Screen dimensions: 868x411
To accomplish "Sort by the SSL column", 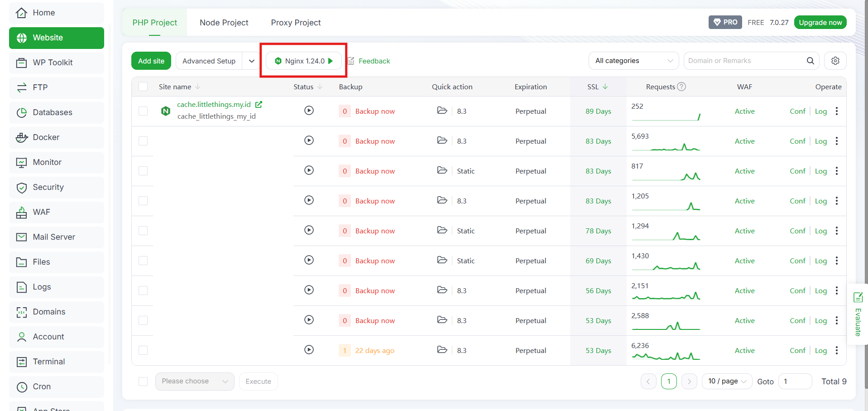I will click(598, 87).
